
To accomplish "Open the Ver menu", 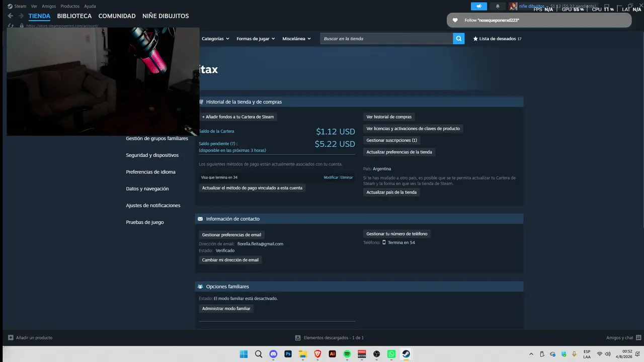I will 34,7.
